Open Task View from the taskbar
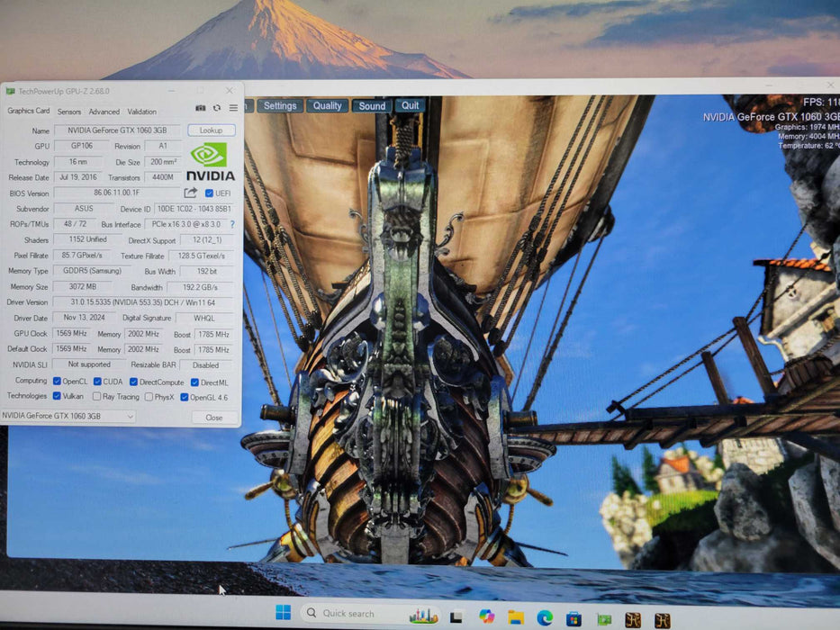Screen dimensions: 840x630 click(x=456, y=616)
